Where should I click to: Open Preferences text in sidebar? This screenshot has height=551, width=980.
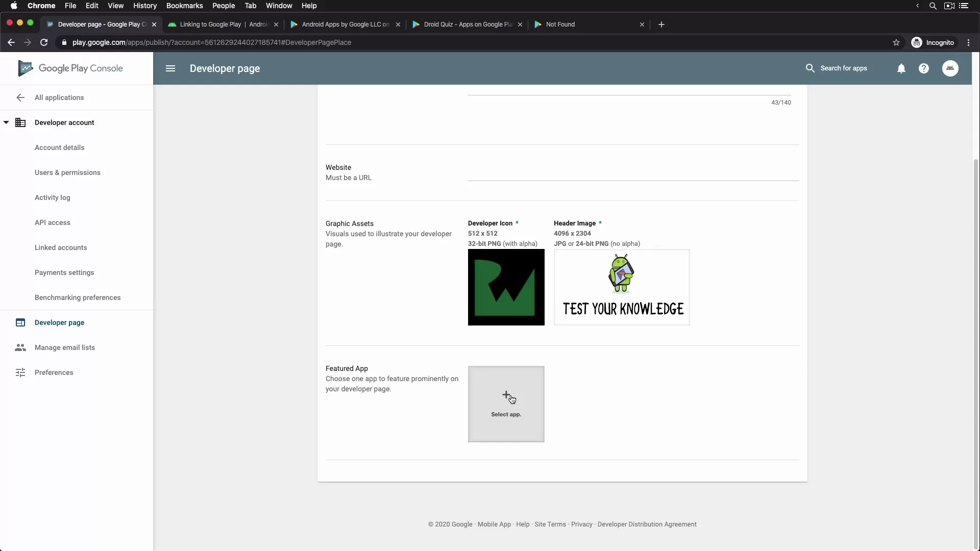(54, 372)
